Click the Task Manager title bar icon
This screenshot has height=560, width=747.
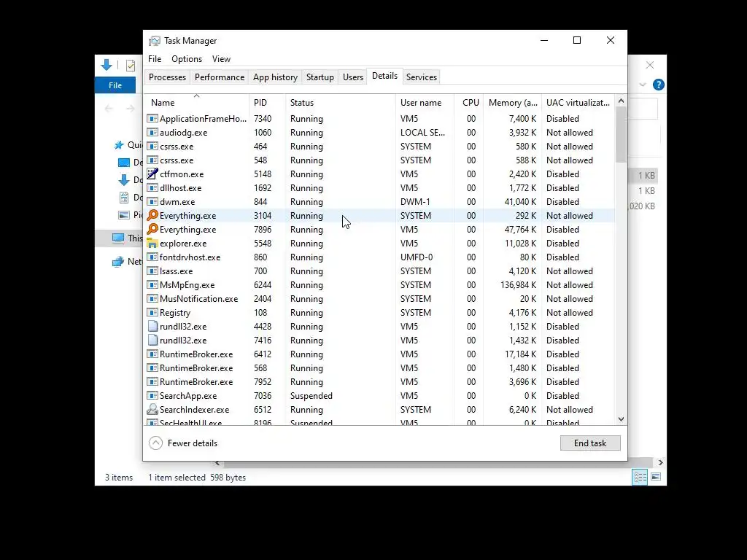pos(155,41)
